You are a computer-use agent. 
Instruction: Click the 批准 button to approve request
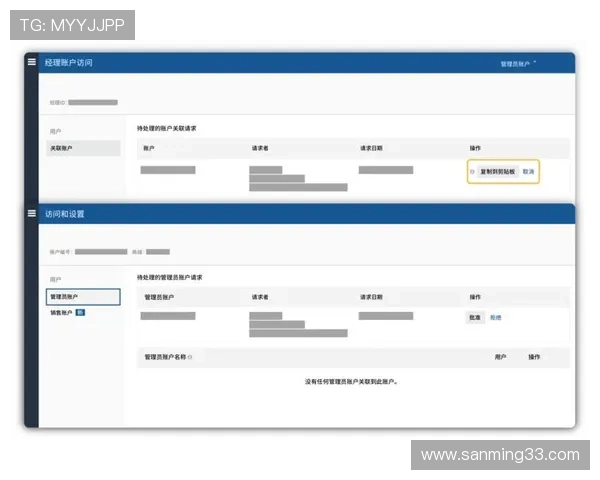tap(475, 317)
